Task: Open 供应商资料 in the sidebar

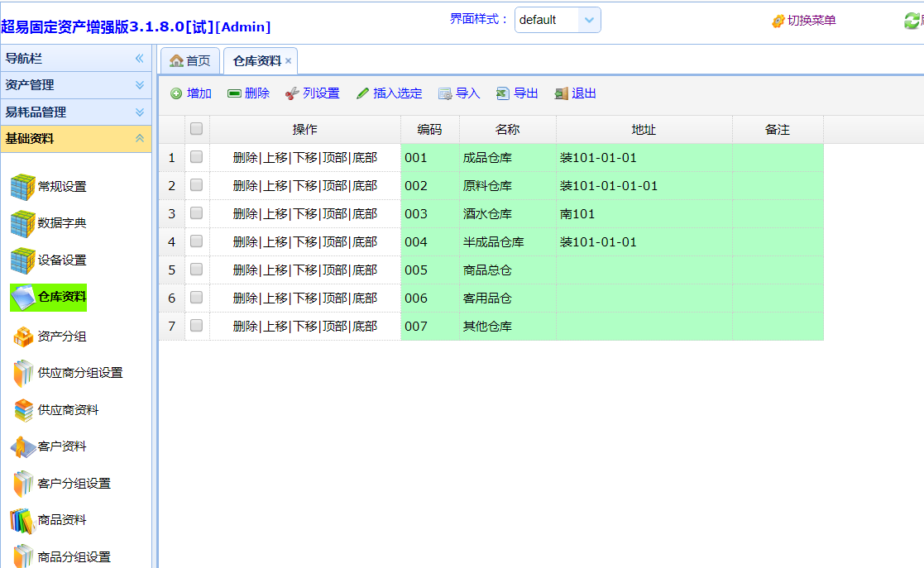Action: pos(23,410)
